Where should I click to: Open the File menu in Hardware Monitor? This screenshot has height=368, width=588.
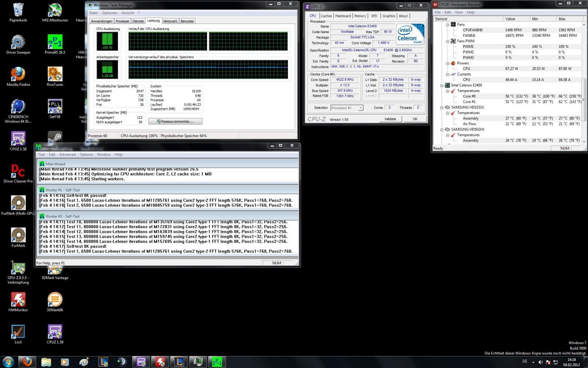pyautogui.click(x=438, y=12)
